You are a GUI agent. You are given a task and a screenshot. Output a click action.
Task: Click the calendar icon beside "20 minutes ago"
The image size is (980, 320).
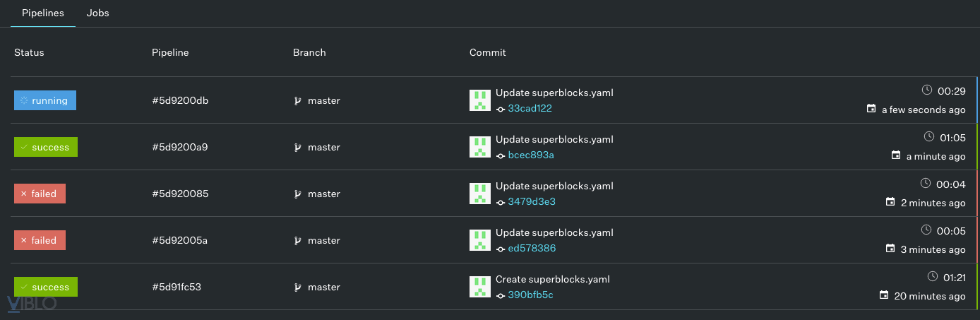pos(884,295)
